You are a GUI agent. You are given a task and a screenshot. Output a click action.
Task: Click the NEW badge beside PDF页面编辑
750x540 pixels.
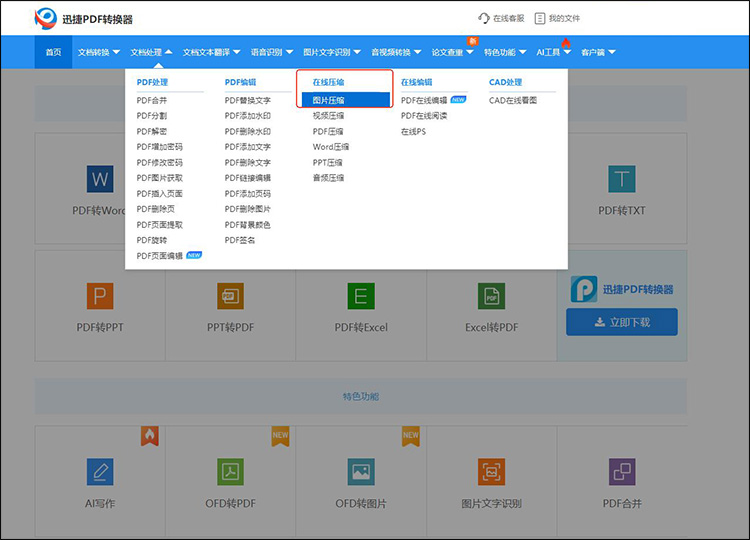pos(194,255)
